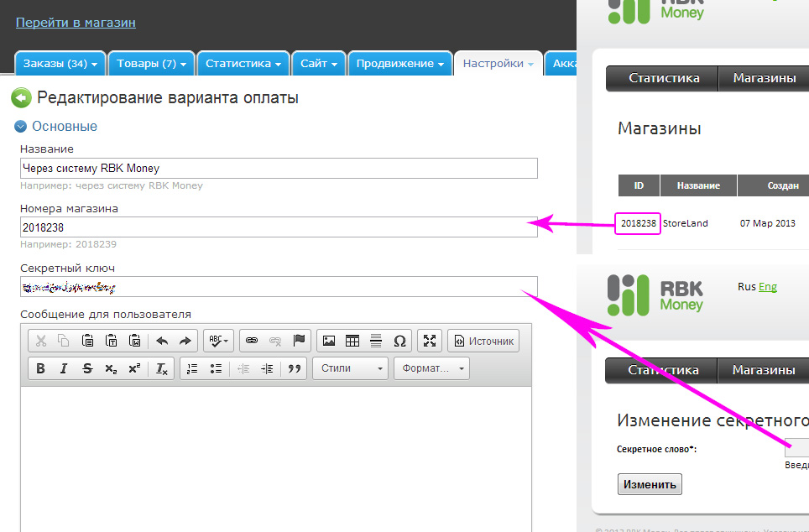This screenshot has height=532, width=809.
Task: Remove formatting with the Tx icon
Action: (161, 368)
